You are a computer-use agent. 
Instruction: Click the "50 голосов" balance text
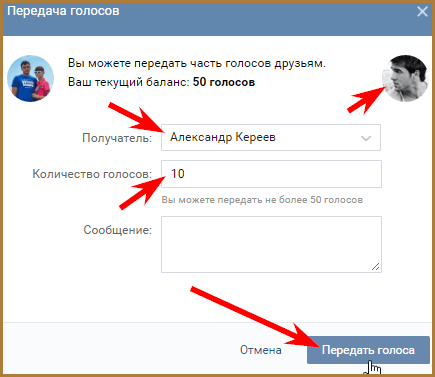point(224,82)
